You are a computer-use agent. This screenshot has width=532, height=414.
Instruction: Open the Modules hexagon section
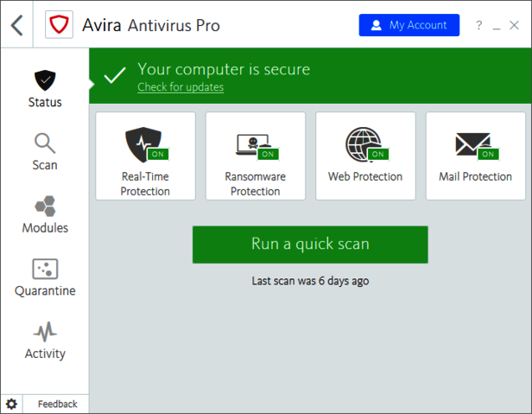(x=45, y=214)
